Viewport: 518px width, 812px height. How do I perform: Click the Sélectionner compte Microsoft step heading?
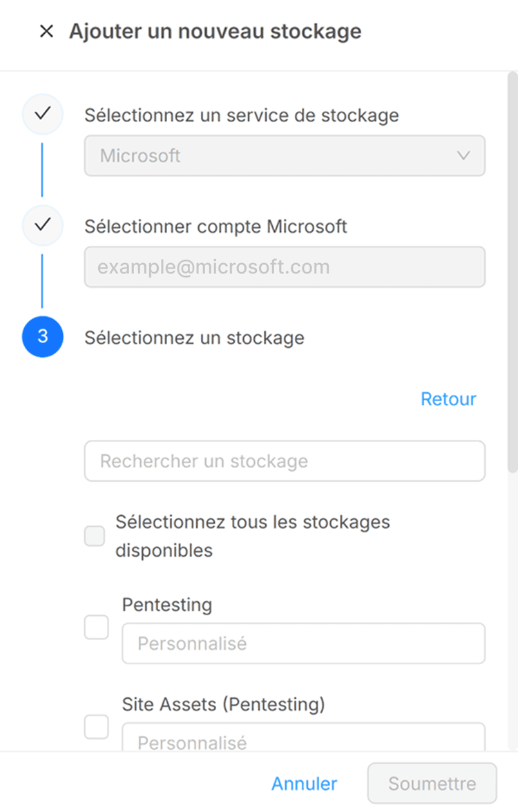click(215, 226)
